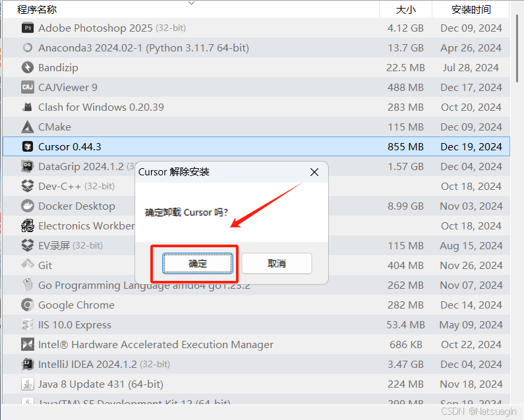Click the CAJViewer 9 icon
Image resolution: width=524 pixels, height=420 pixels.
[x=28, y=87]
